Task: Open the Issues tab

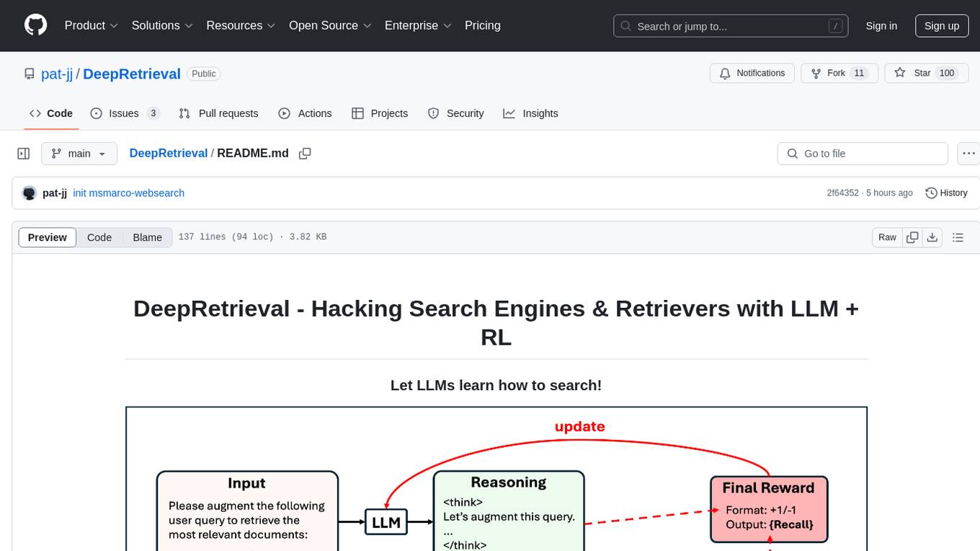Action: 125,113
